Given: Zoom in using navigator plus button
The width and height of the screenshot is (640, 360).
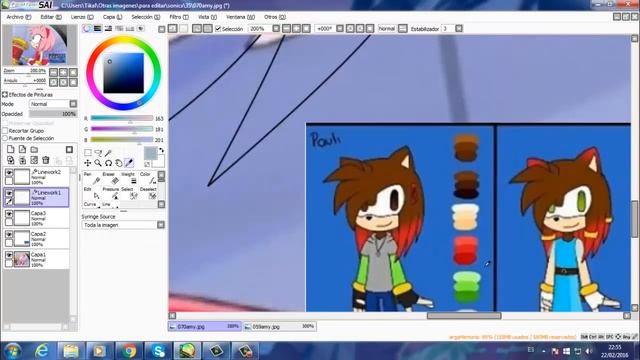Looking at the screenshot, I should tap(63, 72).
